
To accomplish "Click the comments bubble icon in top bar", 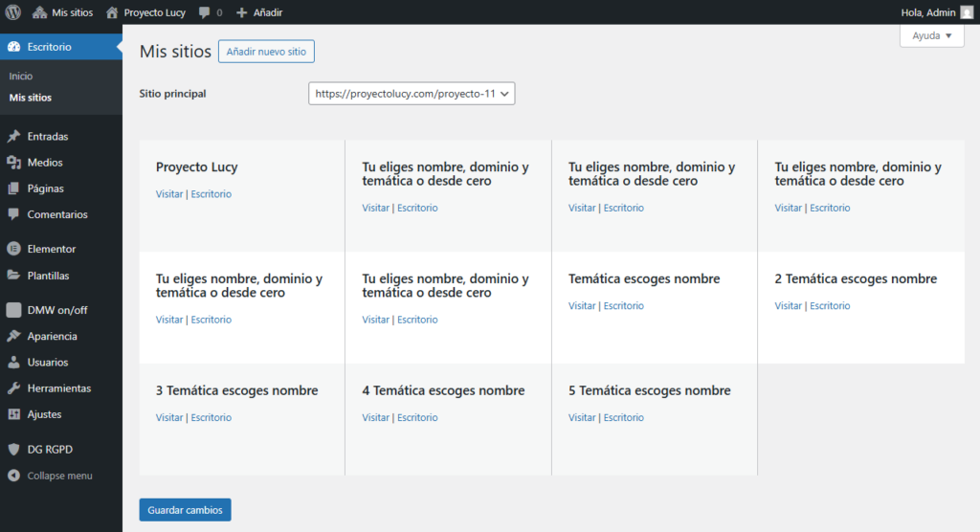I will point(205,12).
